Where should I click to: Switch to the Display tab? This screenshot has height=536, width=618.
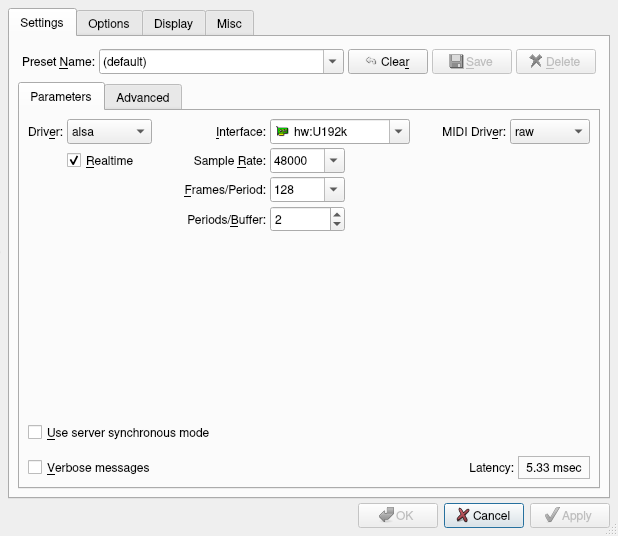coord(173,23)
